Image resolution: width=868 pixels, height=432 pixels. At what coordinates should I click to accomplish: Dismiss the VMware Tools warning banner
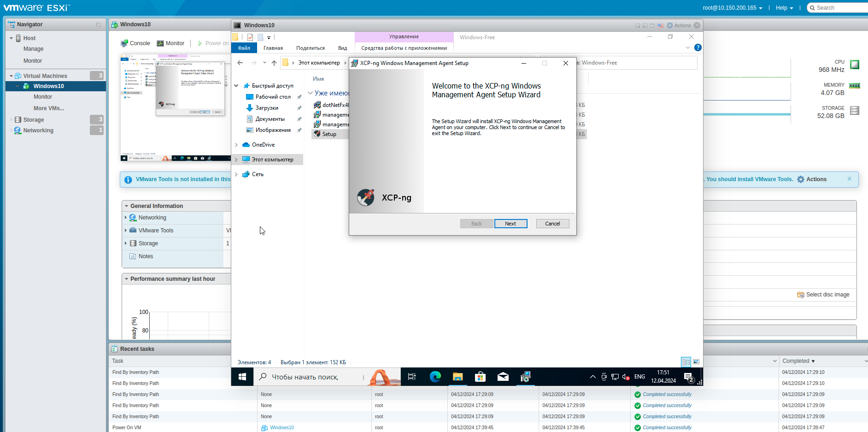click(849, 179)
